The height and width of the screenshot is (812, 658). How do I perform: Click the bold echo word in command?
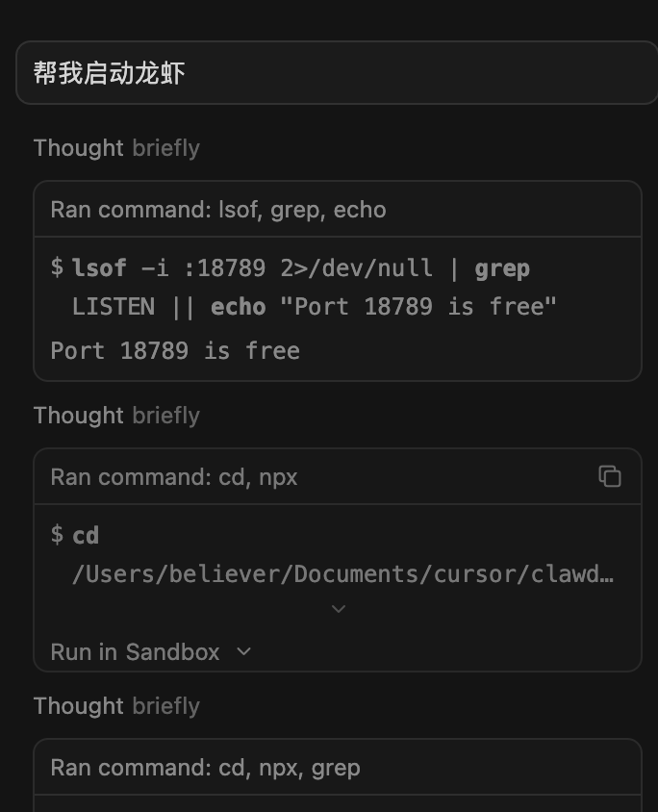238,307
